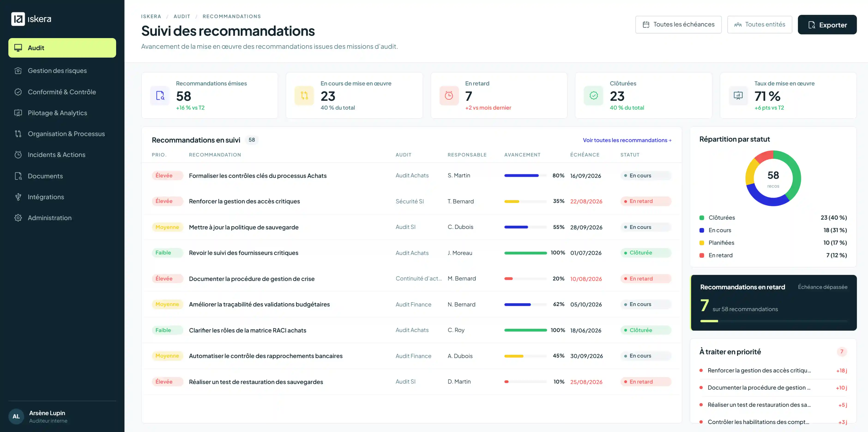The height and width of the screenshot is (432, 868).
Task: Click the Iskera logo icon
Action: coord(18,19)
